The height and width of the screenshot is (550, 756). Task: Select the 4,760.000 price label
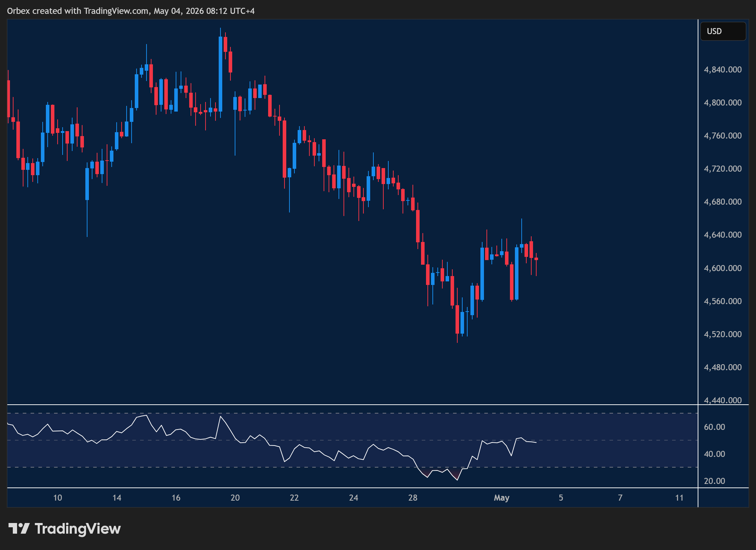(x=723, y=135)
